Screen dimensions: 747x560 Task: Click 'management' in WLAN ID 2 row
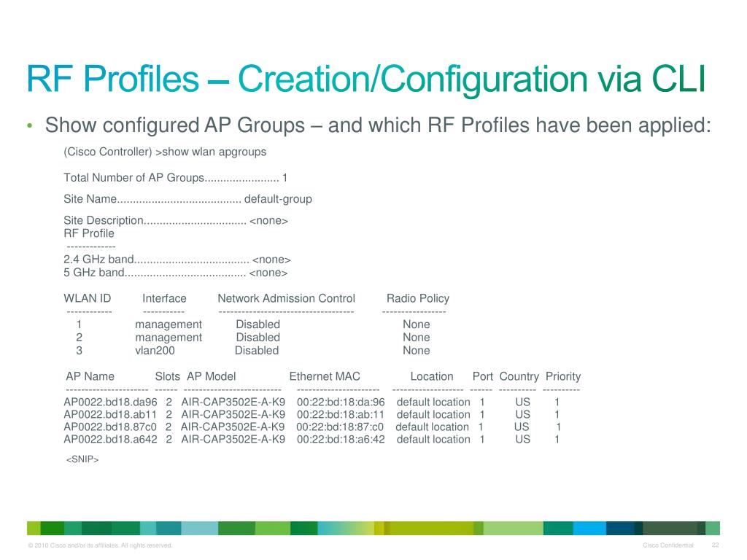(x=169, y=338)
